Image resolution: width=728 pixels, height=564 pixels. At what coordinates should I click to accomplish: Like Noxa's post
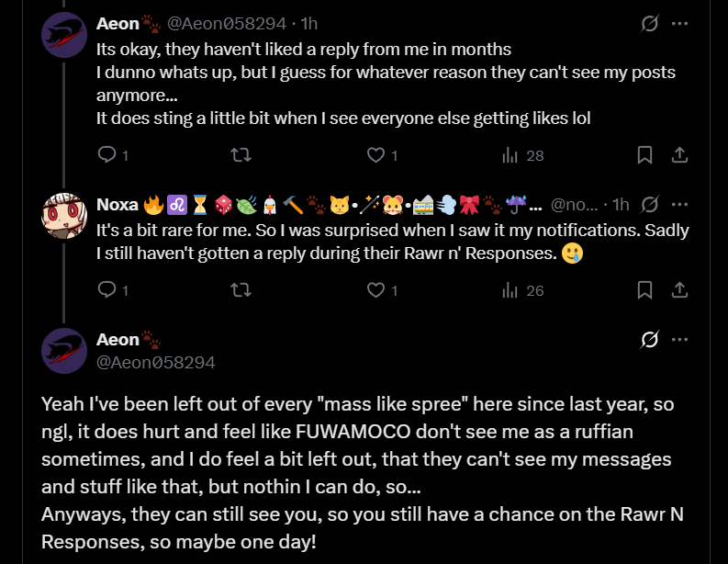click(x=375, y=290)
